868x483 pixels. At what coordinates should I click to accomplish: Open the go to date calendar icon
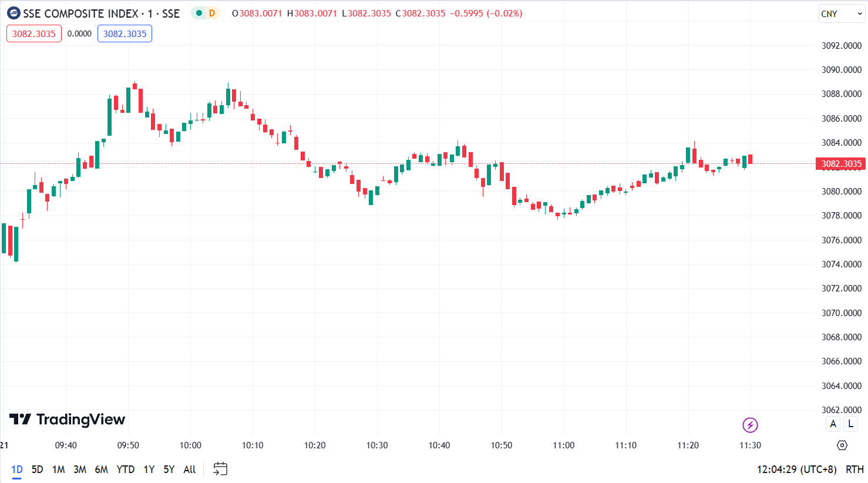coord(220,469)
